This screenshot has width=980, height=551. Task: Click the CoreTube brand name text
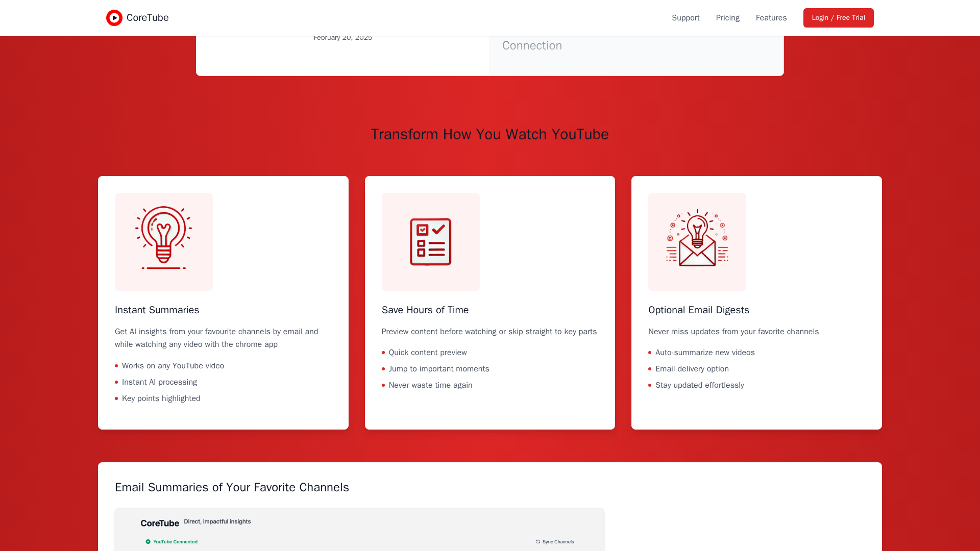click(x=148, y=18)
